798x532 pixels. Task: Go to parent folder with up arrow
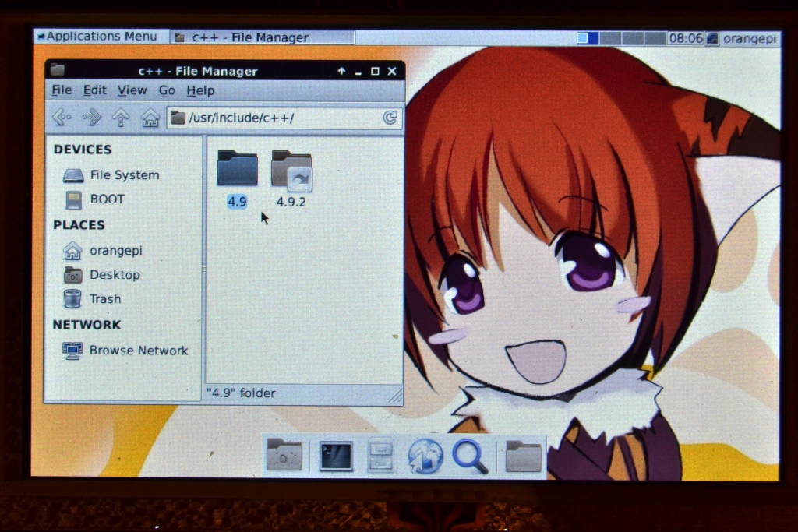point(121,118)
